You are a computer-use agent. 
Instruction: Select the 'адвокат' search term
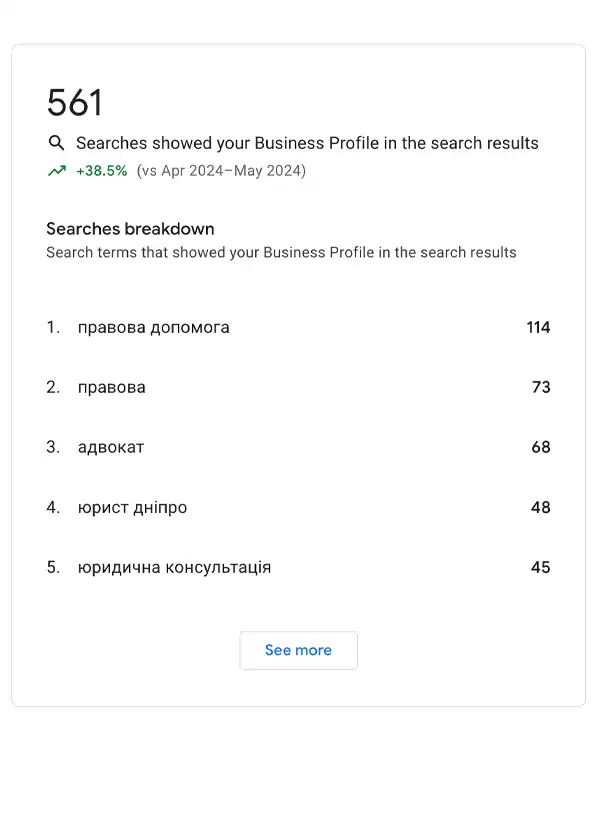[111, 447]
